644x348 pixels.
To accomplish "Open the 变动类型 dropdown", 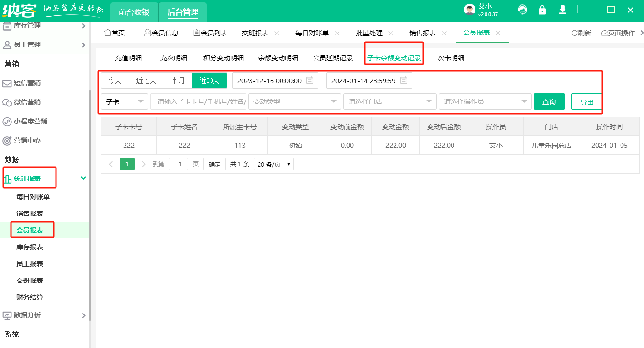I will 294,101.
